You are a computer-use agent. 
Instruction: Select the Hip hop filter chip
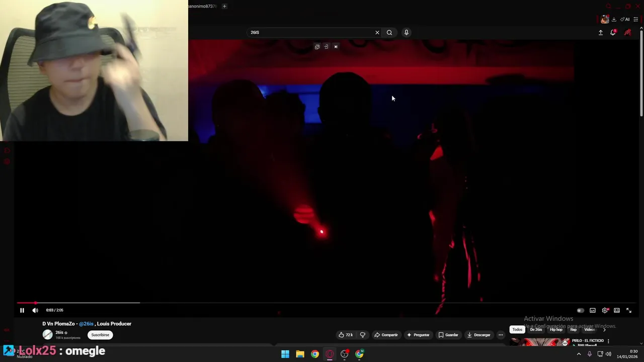point(556,330)
